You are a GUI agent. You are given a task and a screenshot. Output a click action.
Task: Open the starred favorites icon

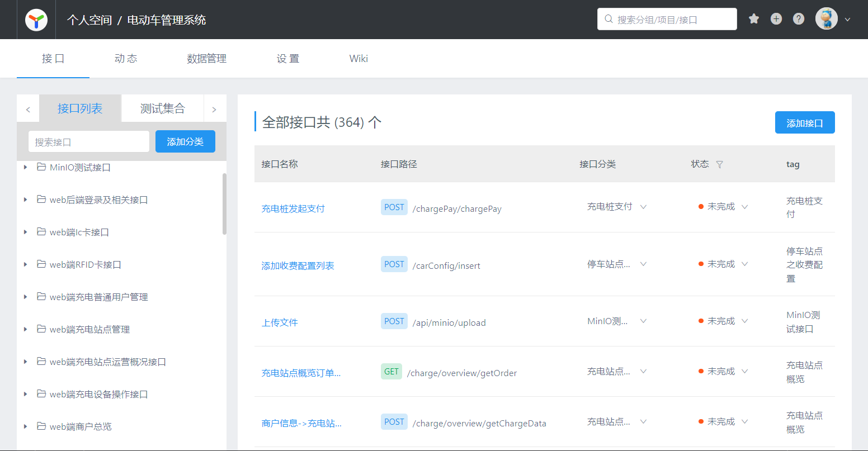(x=754, y=19)
